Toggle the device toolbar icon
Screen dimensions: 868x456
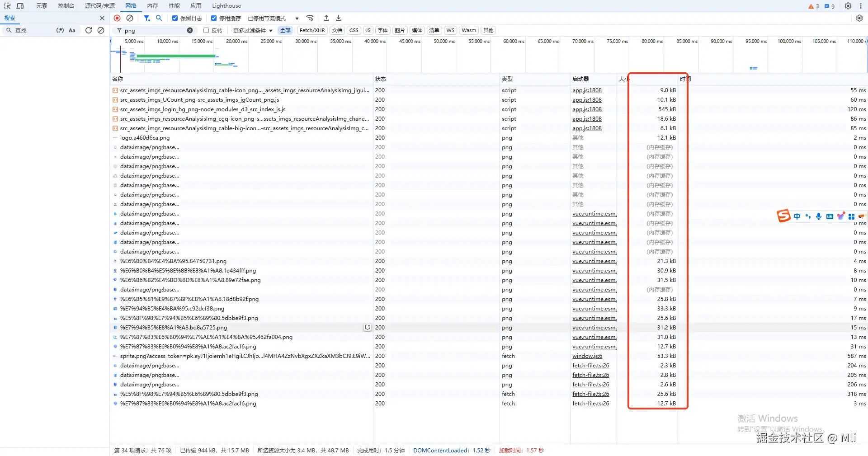pyautogui.click(x=20, y=6)
